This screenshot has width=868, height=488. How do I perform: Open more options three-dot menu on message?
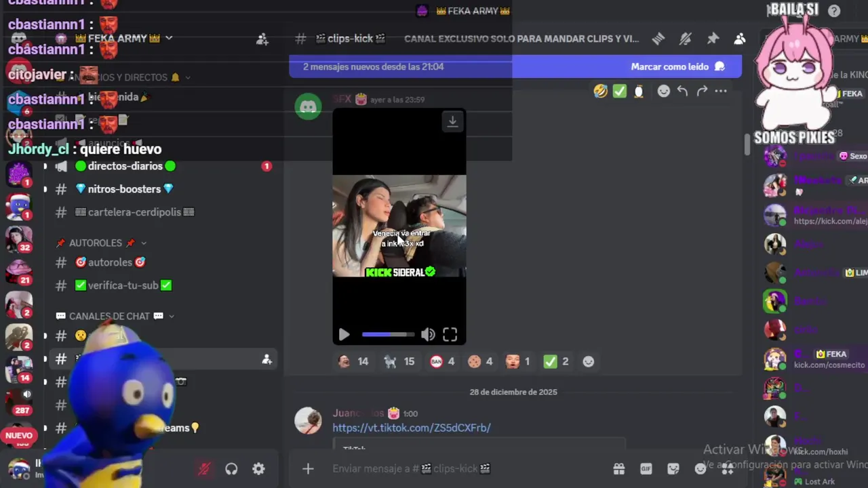(721, 91)
